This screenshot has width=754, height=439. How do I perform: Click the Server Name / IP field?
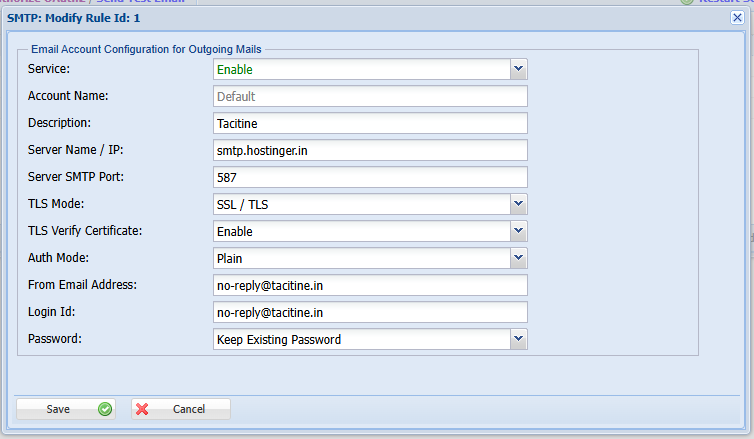tap(370, 151)
